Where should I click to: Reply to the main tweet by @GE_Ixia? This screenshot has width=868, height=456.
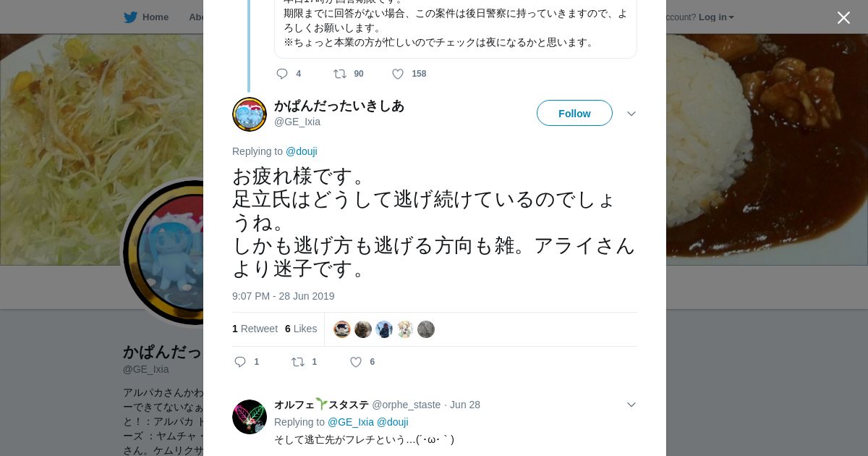click(241, 362)
